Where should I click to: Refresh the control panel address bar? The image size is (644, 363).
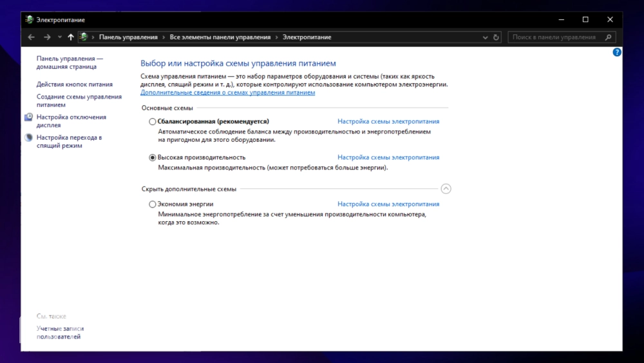pos(496,37)
